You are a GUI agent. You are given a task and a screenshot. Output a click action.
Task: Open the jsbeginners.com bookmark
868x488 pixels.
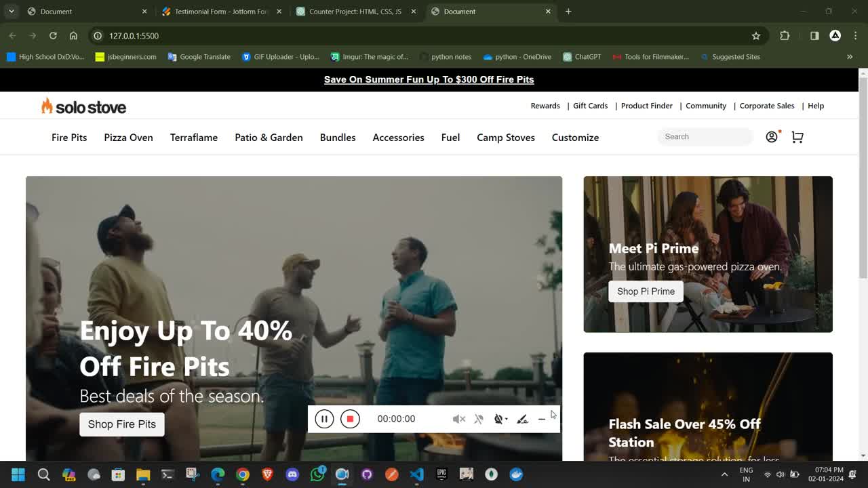coord(125,57)
